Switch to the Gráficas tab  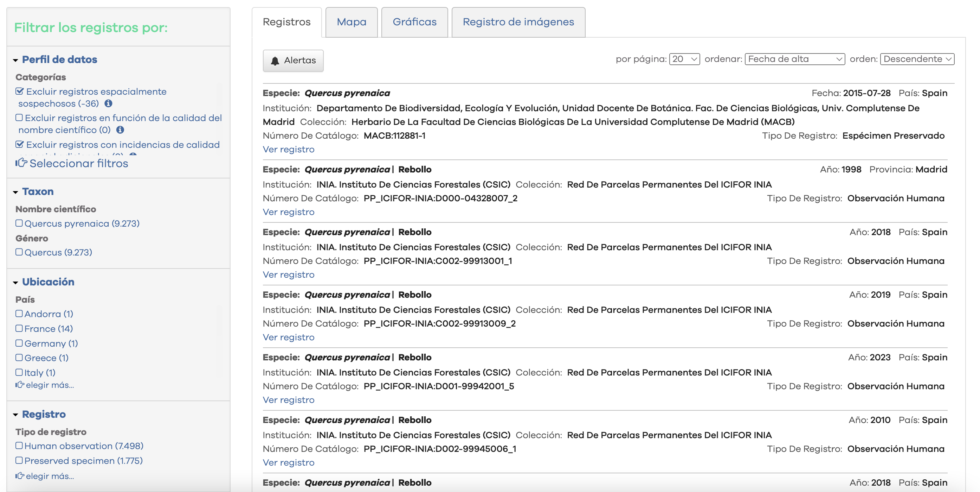[x=414, y=22]
